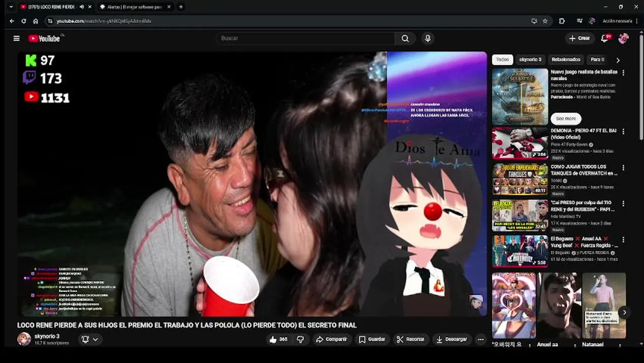Screen dimensions: 644x363
Task: Go to YouTube home via logo
Action: [44, 38]
